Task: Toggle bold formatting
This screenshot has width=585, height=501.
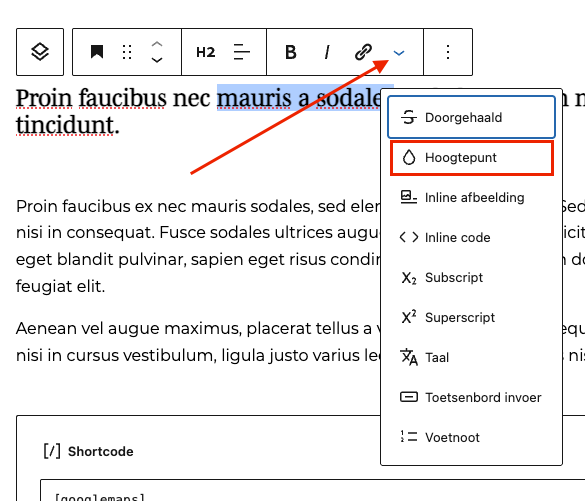Action: pos(291,52)
